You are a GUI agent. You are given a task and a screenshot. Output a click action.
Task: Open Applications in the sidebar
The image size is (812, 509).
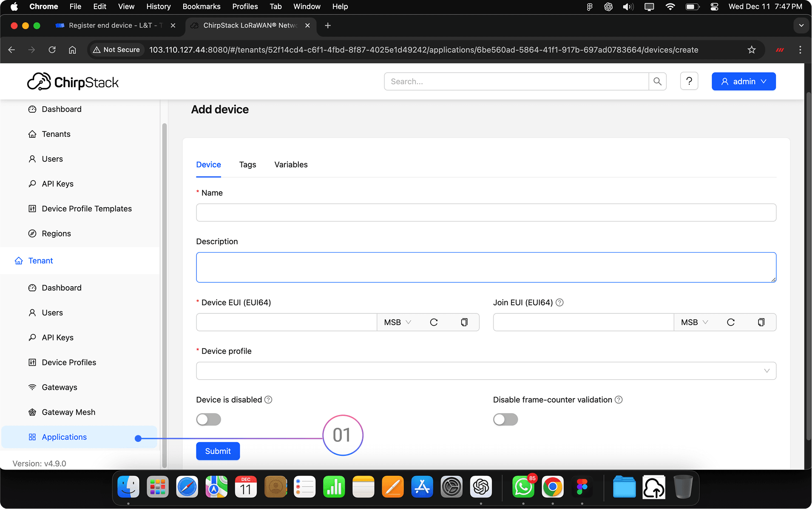point(64,437)
